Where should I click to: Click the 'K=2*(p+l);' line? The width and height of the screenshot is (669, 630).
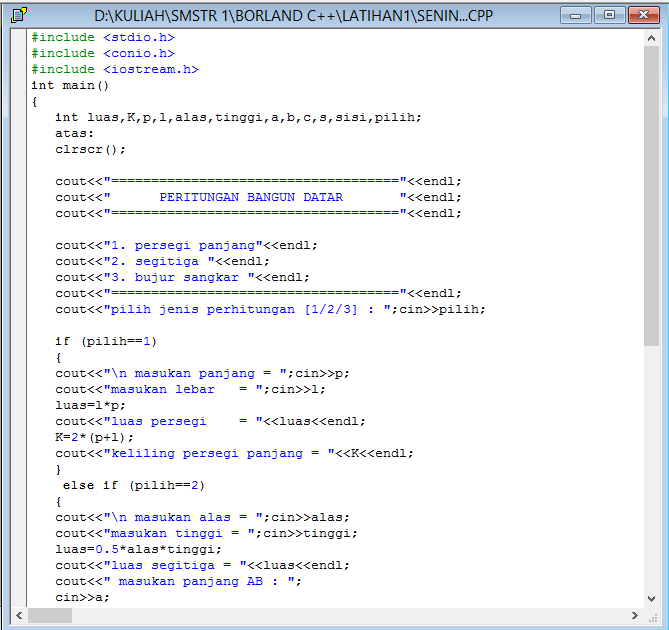(x=94, y=437)
